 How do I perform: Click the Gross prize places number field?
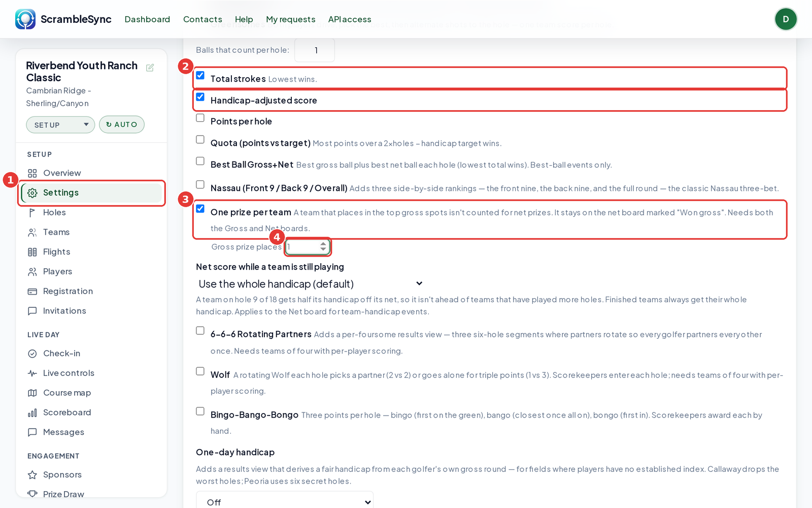click(x=308, y=247)
